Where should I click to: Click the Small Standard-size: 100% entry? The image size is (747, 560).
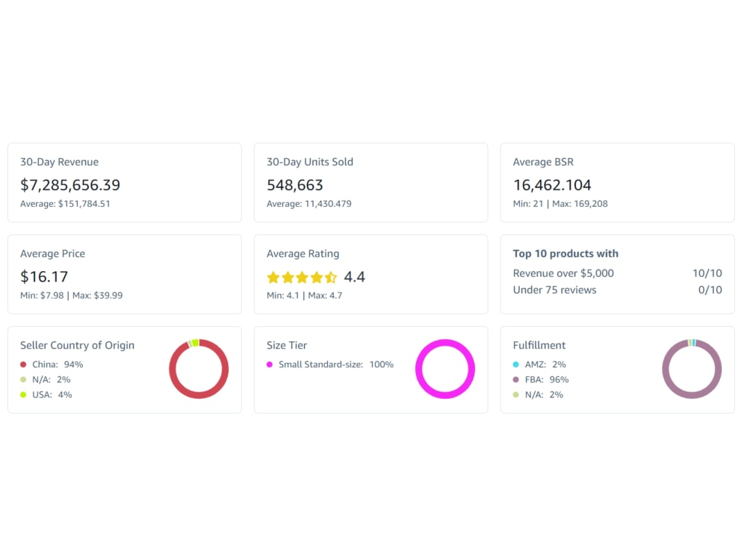click(x=336, y=365)
